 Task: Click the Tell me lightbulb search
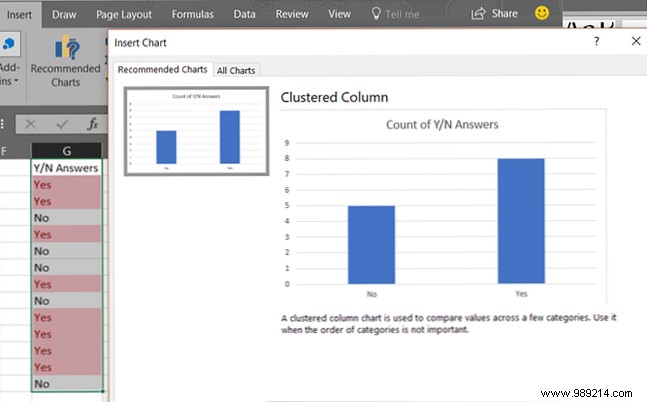pos(395,14)
